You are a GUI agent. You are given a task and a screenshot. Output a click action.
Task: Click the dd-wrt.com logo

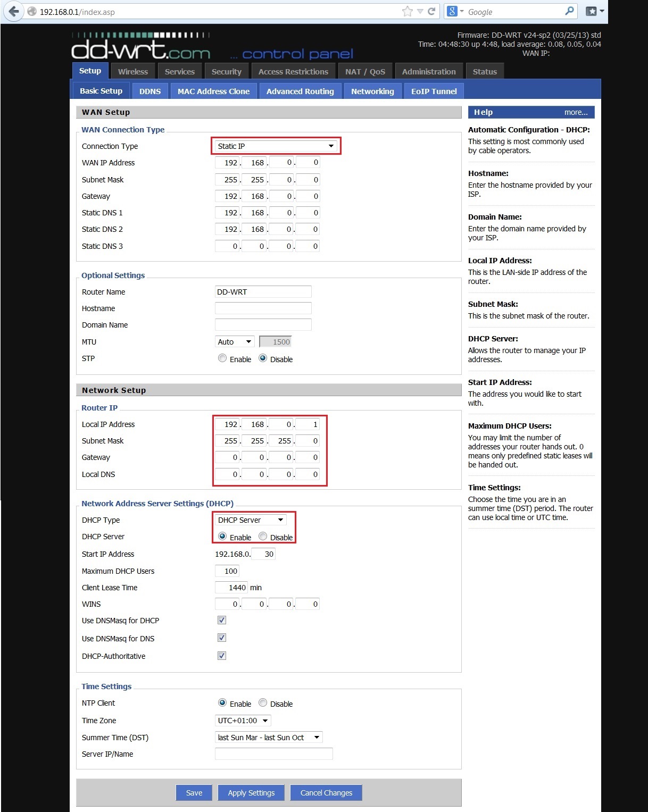click(x=141, y=46)
